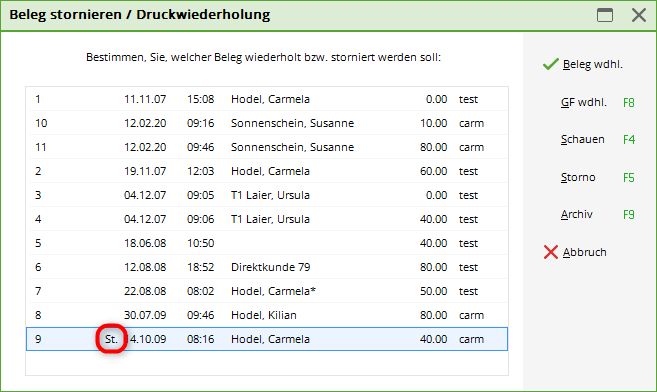Select receipt 10 Sonnenschein, Susanne 10.00

tap(267, 123)
